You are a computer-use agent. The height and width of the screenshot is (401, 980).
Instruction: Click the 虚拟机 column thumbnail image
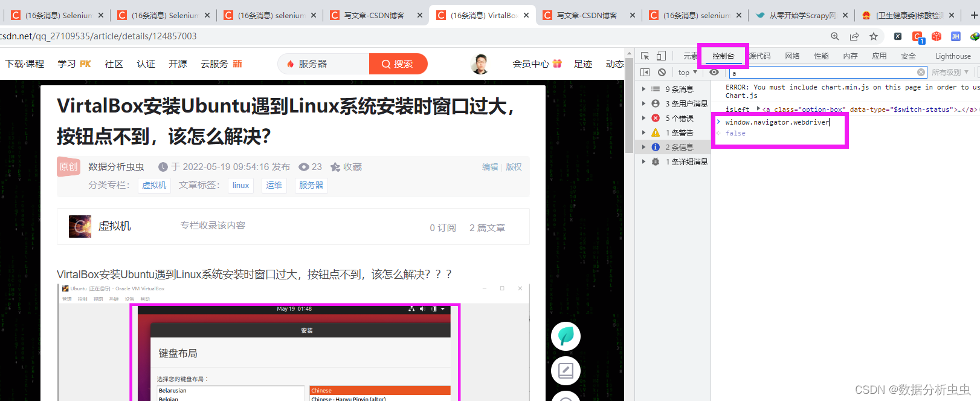click(80, 226)
